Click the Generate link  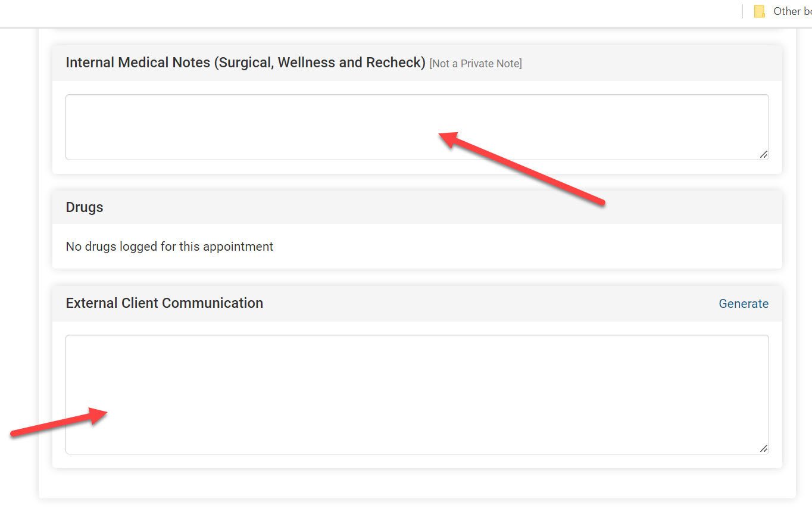744,304
